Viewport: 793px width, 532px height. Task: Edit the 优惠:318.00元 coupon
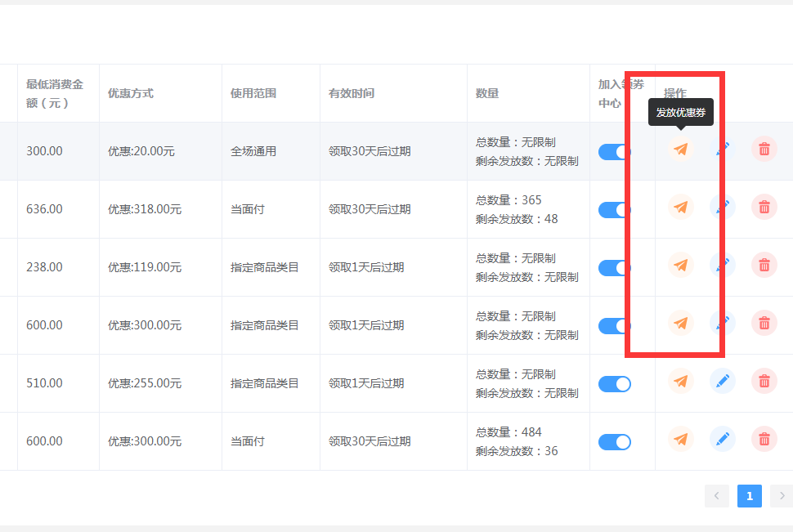click(723, 207)
